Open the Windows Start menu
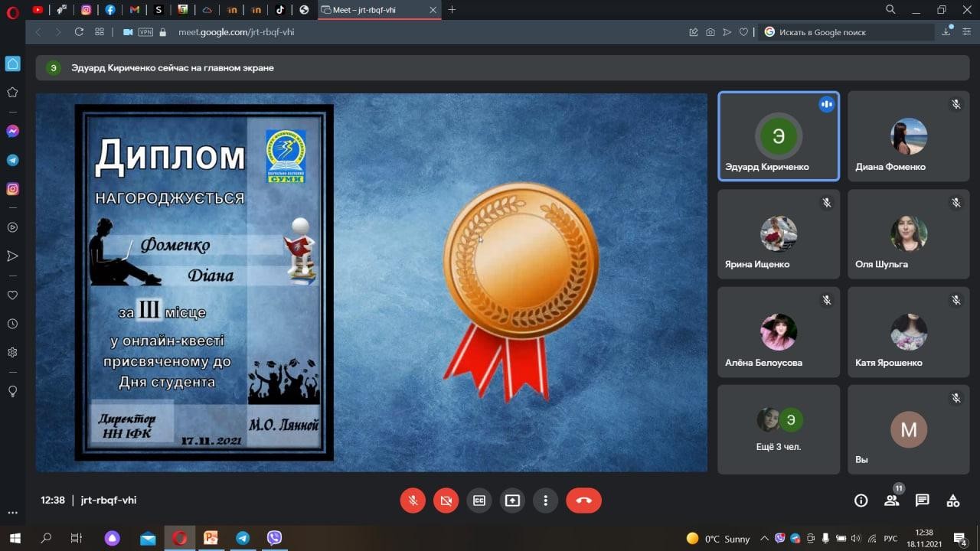This screenshot has width=980, height=551. [15, 538]
